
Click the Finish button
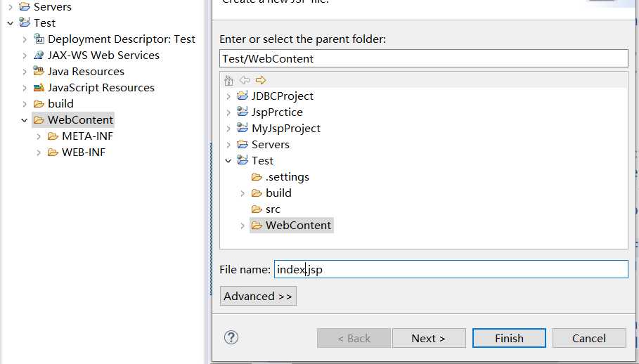pyautogui.click(x=509, y=338)
